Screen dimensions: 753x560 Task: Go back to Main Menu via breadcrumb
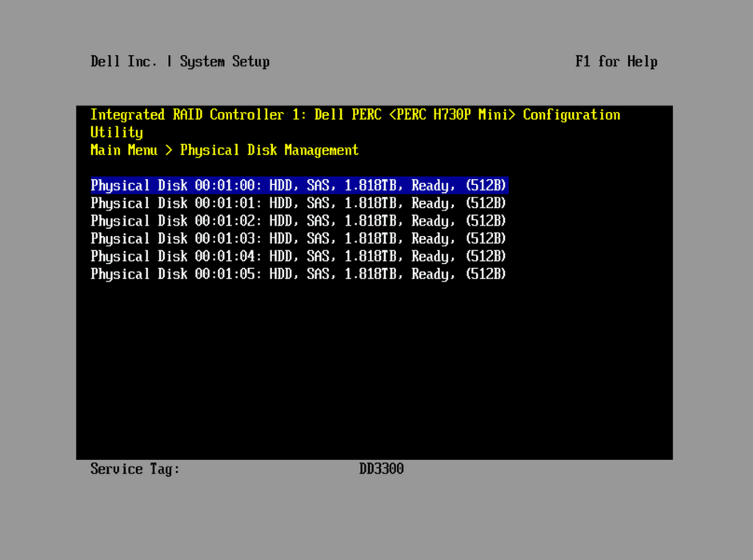point(123,150)
